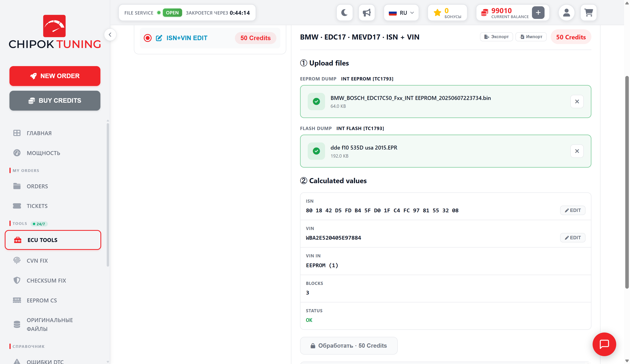Toggle dark mode moon icon
Viewport: 630px width, 364px height.
[x=345, y=13]
